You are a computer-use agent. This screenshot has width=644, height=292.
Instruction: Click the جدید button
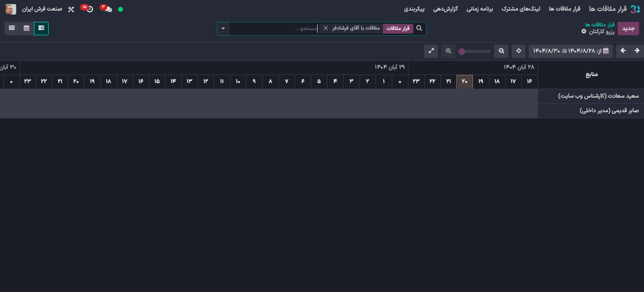(x=628, y=28)
